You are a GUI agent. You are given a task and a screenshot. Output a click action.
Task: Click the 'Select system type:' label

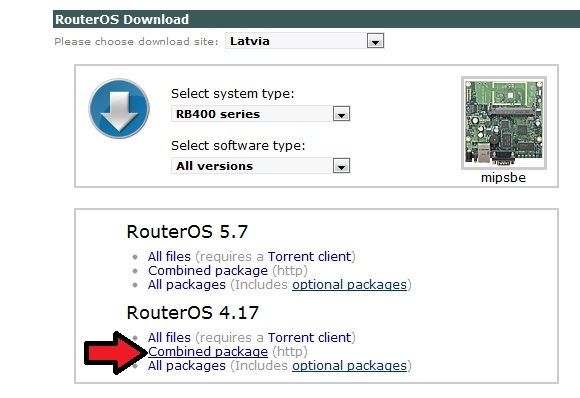(233, 94)
